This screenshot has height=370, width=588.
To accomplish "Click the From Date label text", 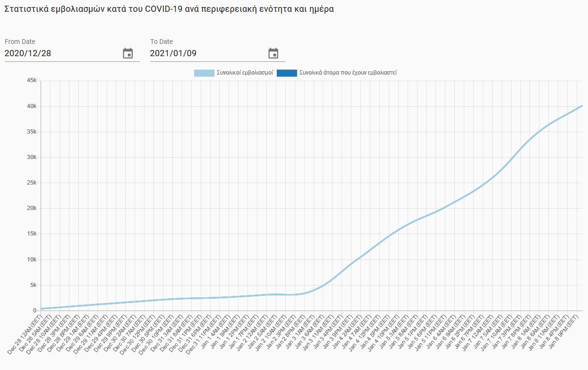I will click(x=20, y=42).
